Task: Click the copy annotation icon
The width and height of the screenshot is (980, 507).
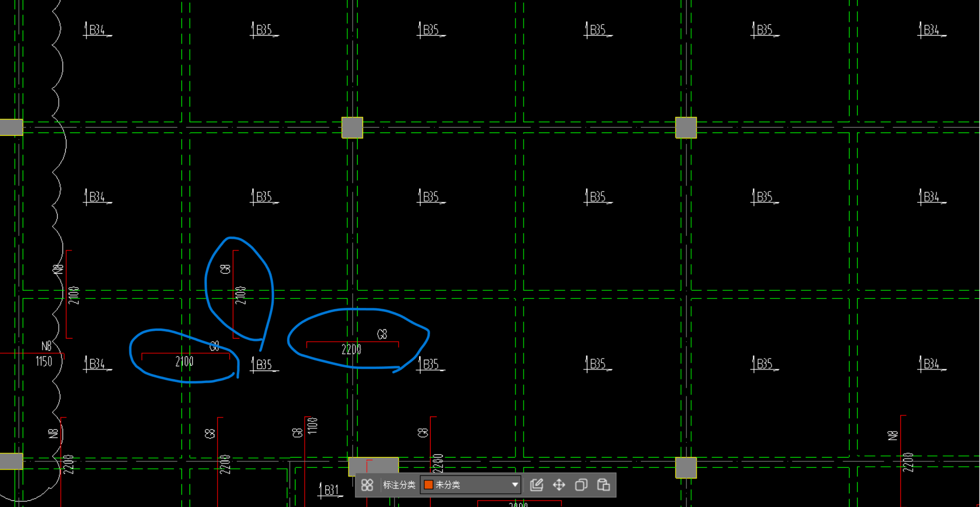Action: pyautogui.click(x=581, y=485)
